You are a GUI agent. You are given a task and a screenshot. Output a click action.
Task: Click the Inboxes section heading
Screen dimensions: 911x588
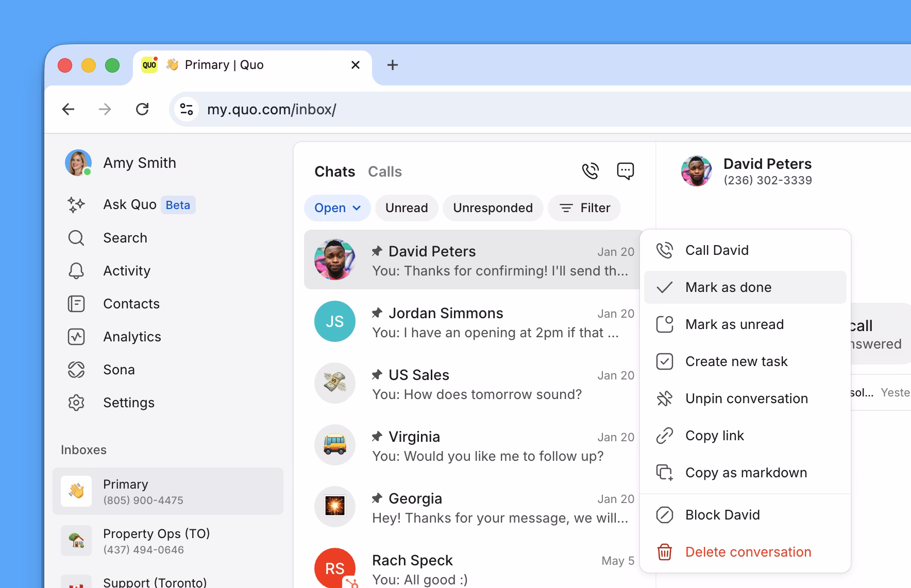(x=83, y=450)
